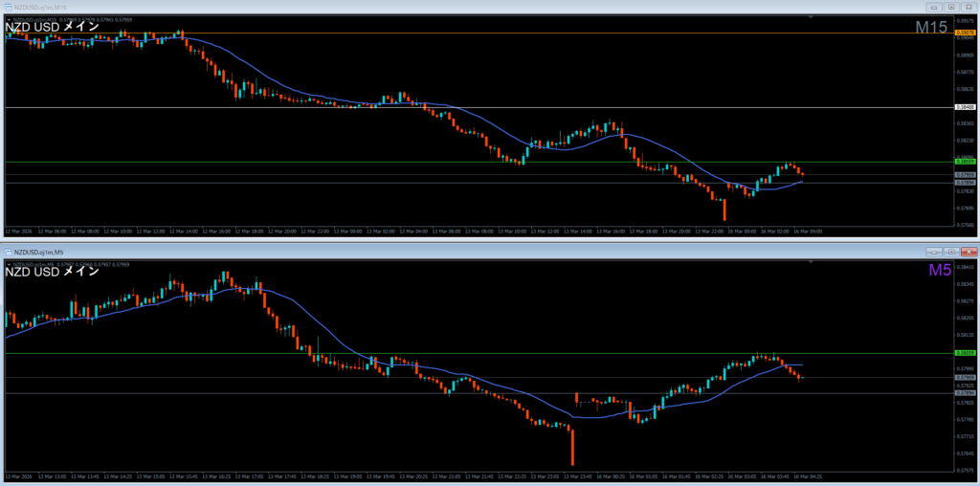Click the '16 Mar 04:00' time label in M15 chart
The image size is (980, 486).
pyautogui.click(x=808, y=232)
